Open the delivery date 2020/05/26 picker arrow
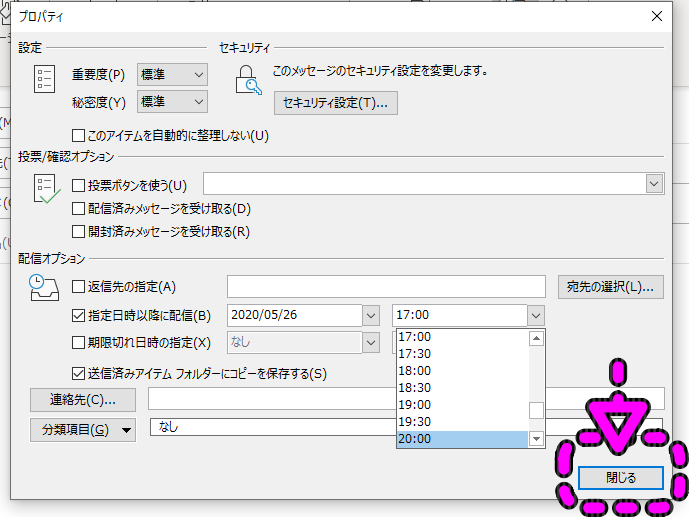Screen dimensions: 689x517 coord(371,315)
